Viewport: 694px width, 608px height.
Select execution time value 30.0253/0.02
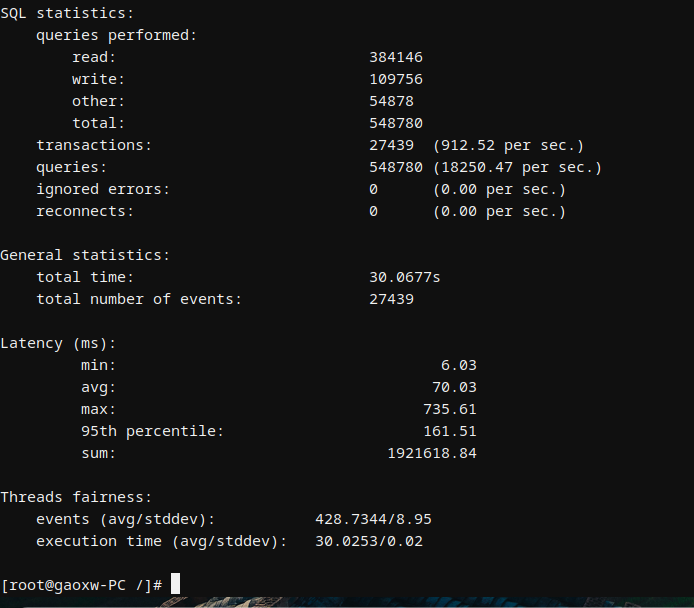point(369,541)
